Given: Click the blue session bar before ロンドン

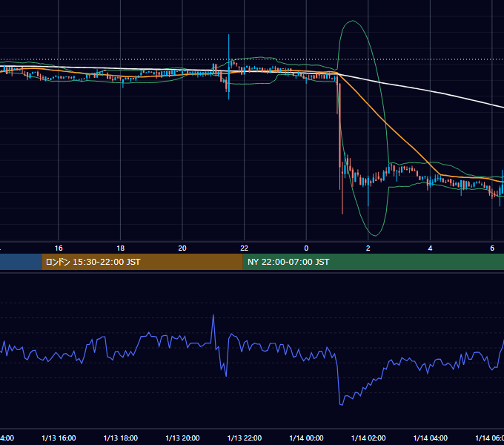Looking at the screenshot, I should tap(21, 262).
